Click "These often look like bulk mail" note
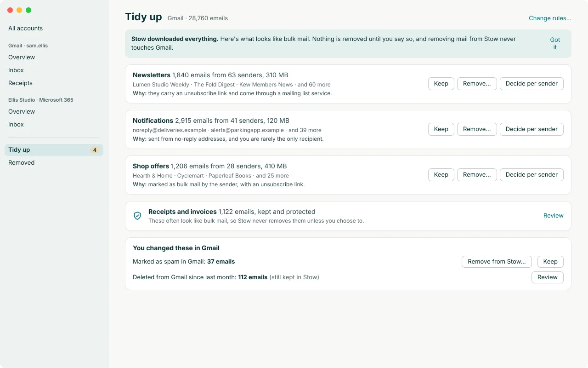This screenshot has height=368, width=588. pyautogui.click(x=256, y=221)
